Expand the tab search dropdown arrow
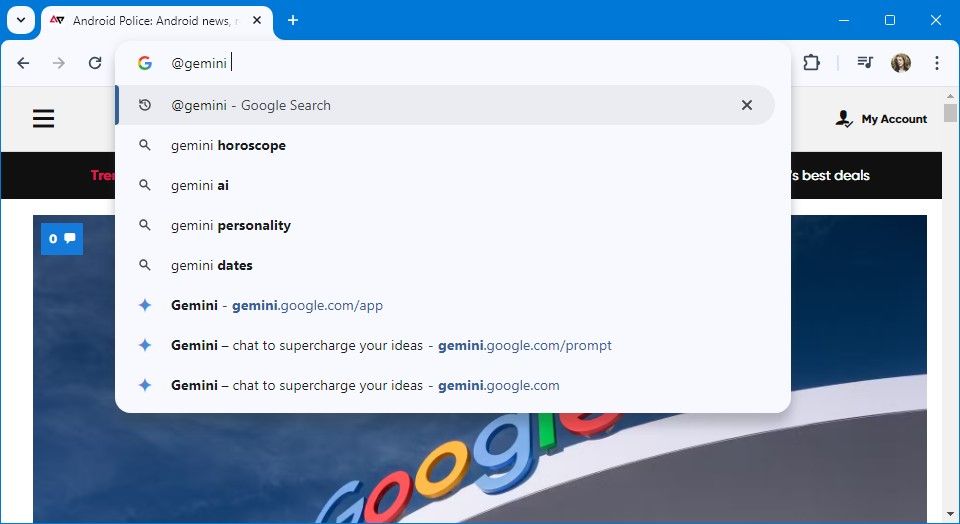The image size is (960, 524). pyautogui.click(x=19, y=20)
